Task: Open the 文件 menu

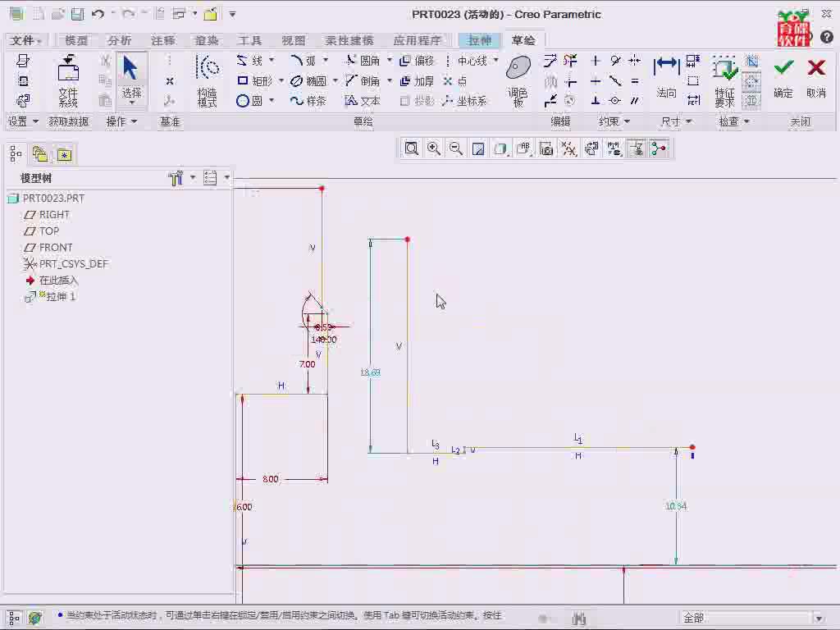Action: tap(25, 40)
